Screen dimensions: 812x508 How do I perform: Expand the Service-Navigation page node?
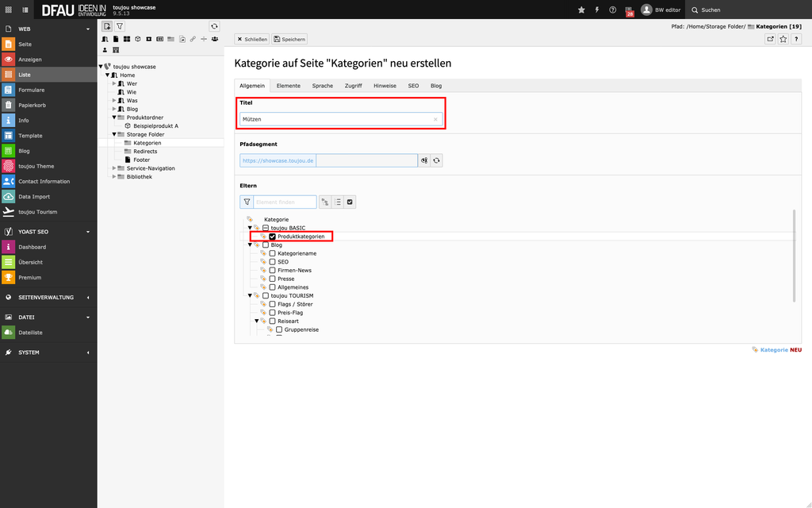[x=114, y=168]
